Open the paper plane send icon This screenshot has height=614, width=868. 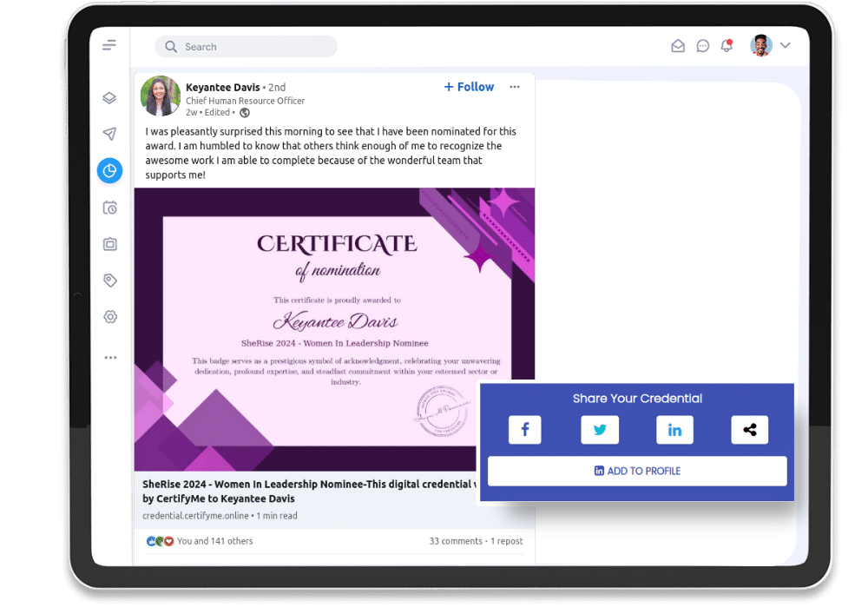click(109, 134)
